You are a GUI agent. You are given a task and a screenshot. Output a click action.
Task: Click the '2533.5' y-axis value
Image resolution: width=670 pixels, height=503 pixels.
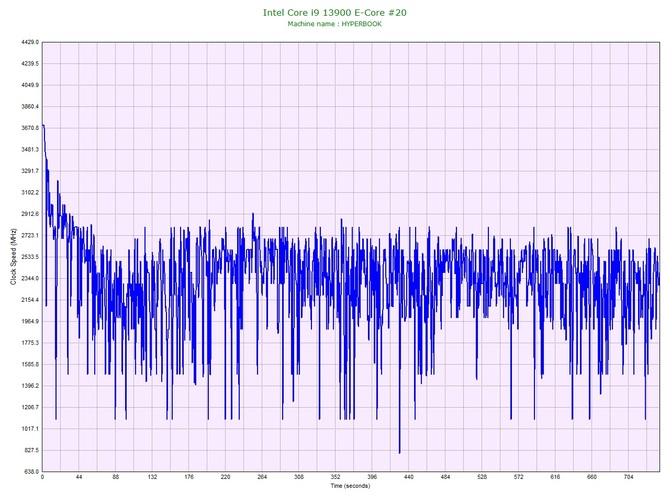tap(30, 257)
